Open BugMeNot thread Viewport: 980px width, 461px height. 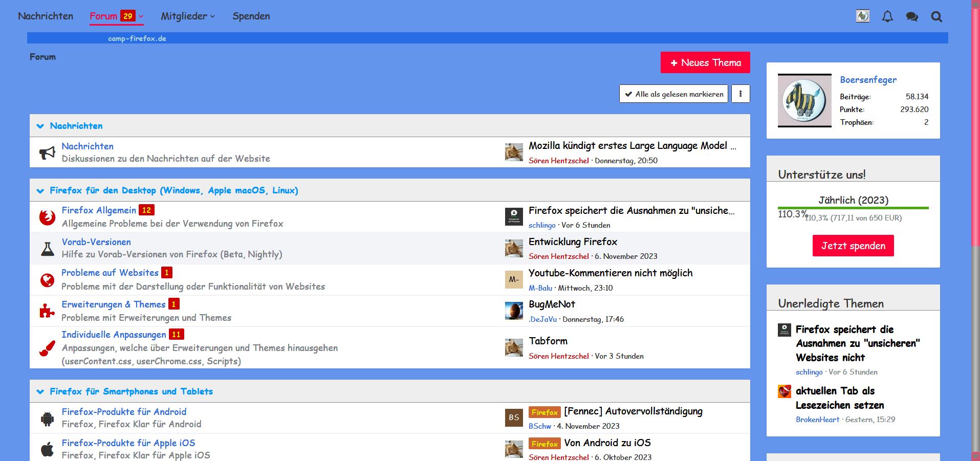coord(552,304)
